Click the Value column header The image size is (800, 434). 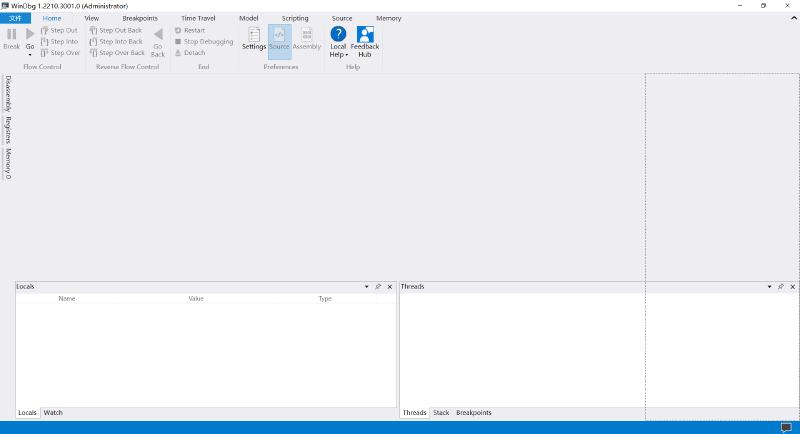(x=196, y=298)
